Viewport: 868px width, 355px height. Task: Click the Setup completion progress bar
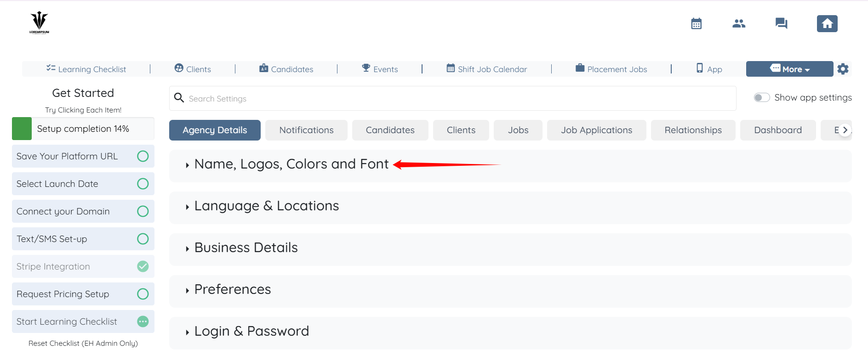83,129
